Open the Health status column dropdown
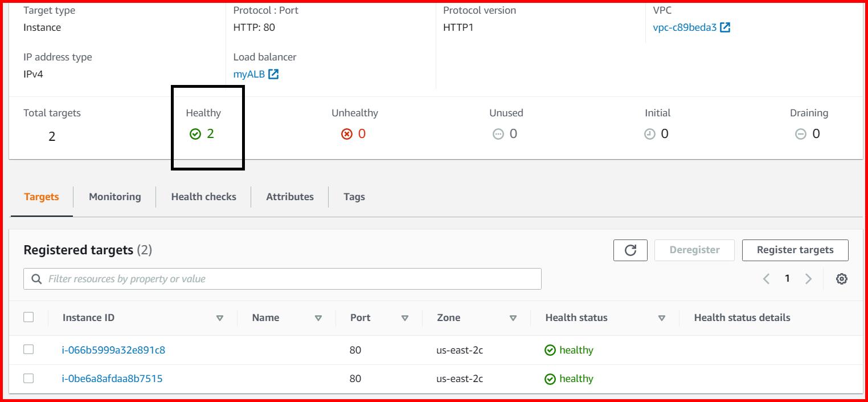This screenshot has height=402, width=868. click(x=662, y=318)
